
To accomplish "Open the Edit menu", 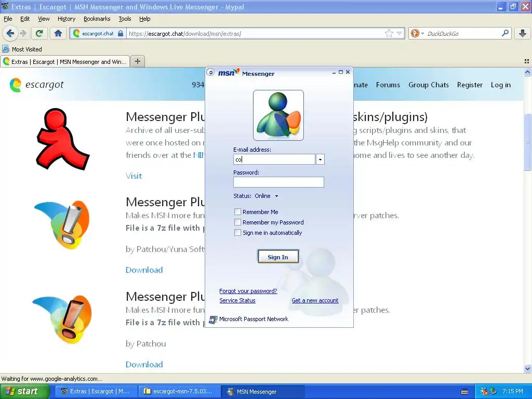I will (x=25, y=19).
